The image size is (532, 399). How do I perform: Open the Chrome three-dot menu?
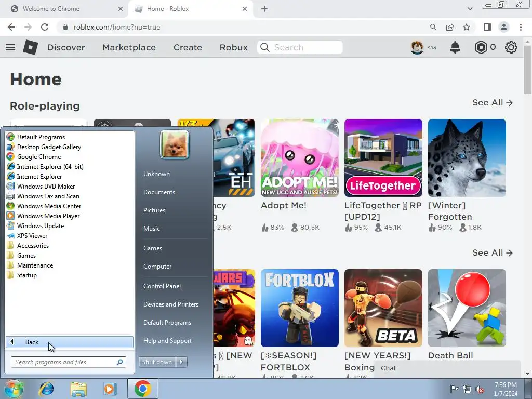click(x=521, y=27)
